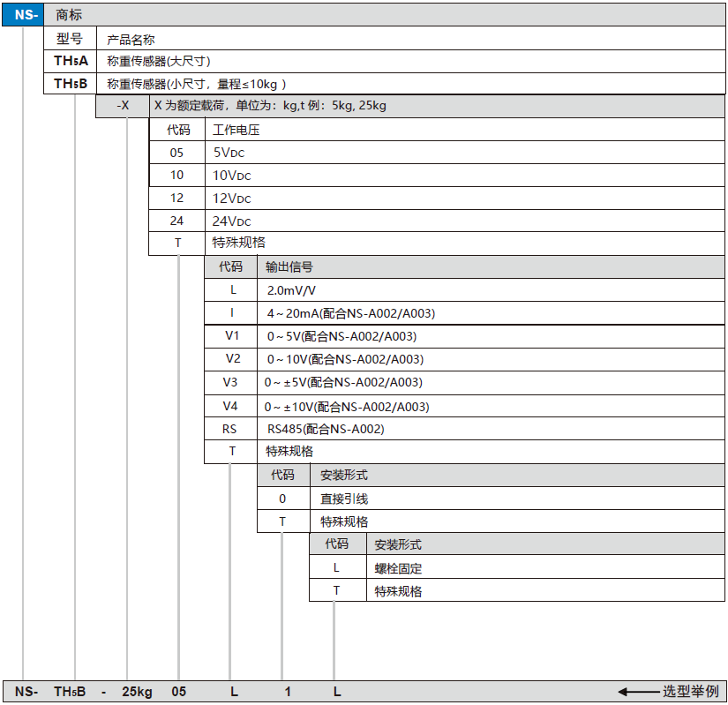Select the 直接引线 installation option
Viewport: 728px width, 705px height.
tap(344, 499)
